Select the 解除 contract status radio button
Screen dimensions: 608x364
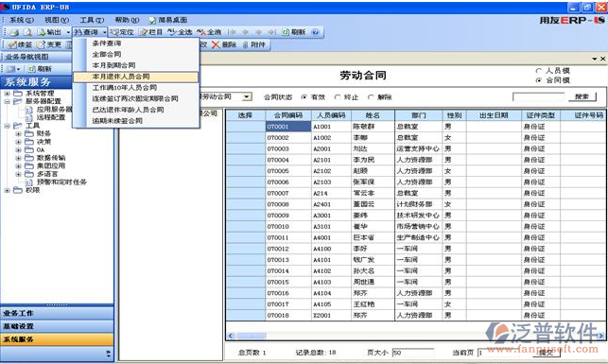[371, 97]
